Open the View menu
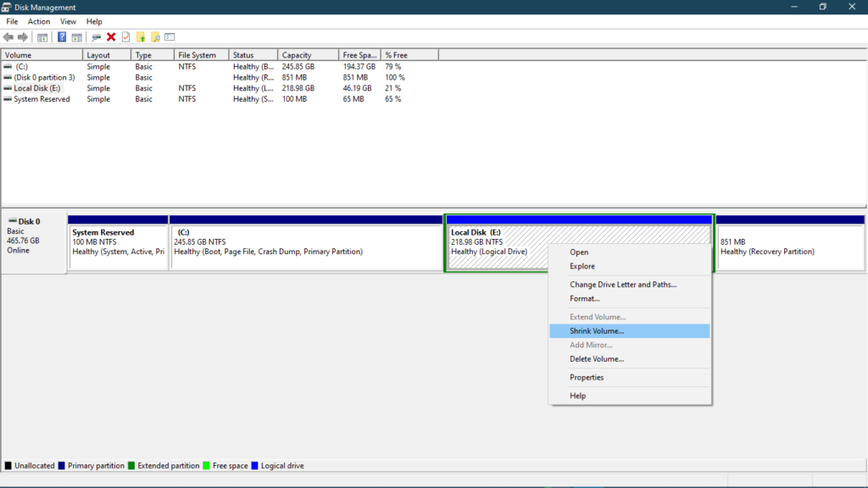Screen dimensions: 868x488 click(68, 21)
